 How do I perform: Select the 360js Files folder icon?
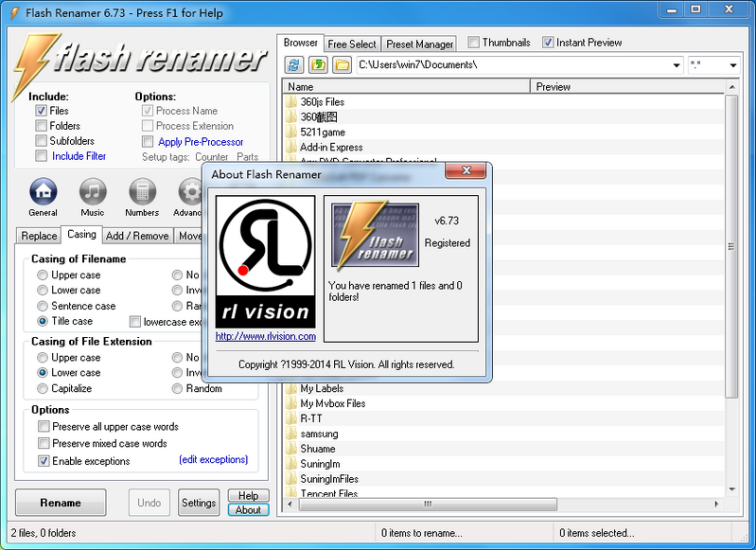pyautogui.click(x=290, y=102)
